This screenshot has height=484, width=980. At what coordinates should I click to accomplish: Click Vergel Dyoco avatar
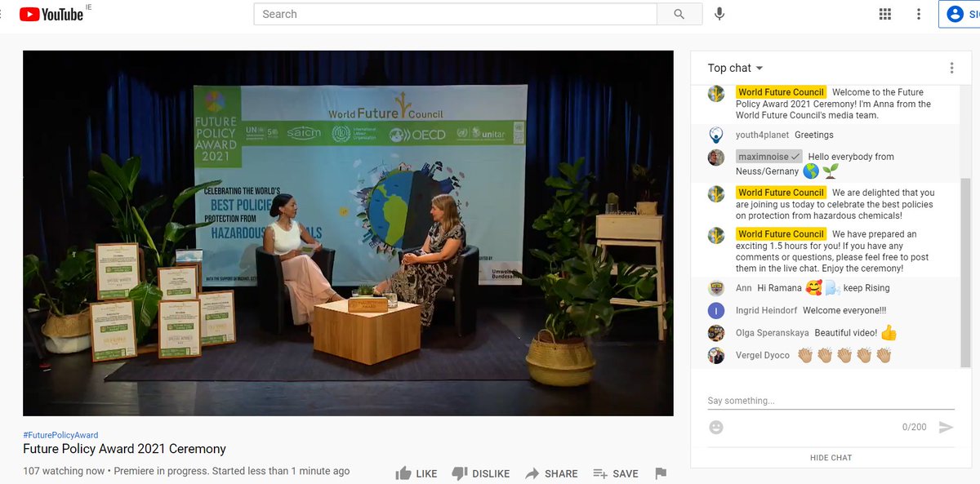click(x=716, y=355)
